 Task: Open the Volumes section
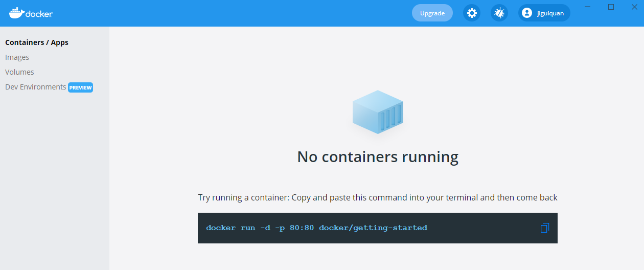[x=19, y=72]
